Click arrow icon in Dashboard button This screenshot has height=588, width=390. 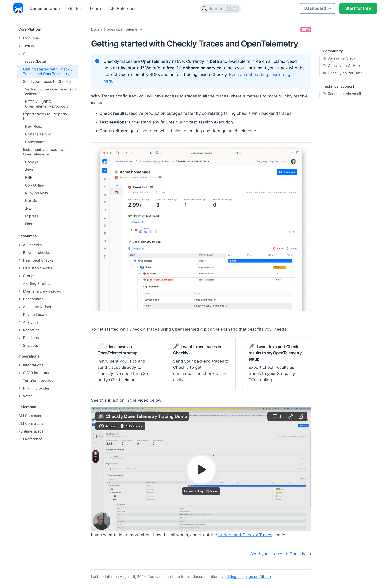point(330,8)
